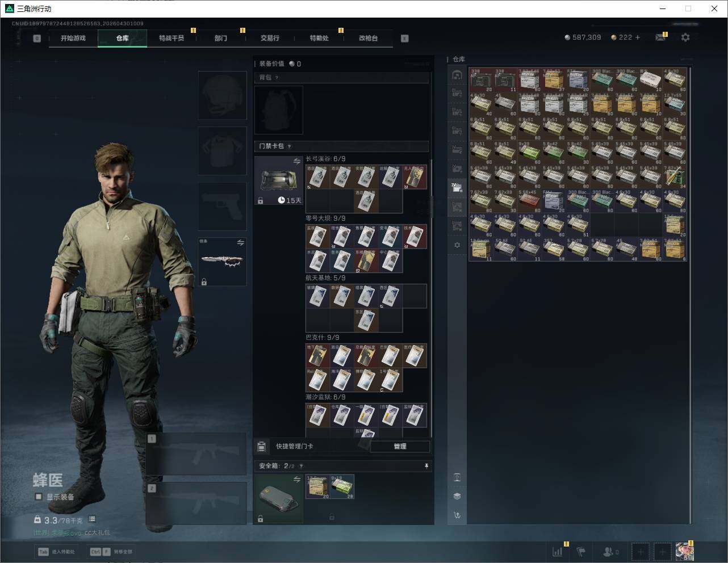Go to the 交易行 tab
The height and width of the screenshot is (563, 728).
(270, 38)
